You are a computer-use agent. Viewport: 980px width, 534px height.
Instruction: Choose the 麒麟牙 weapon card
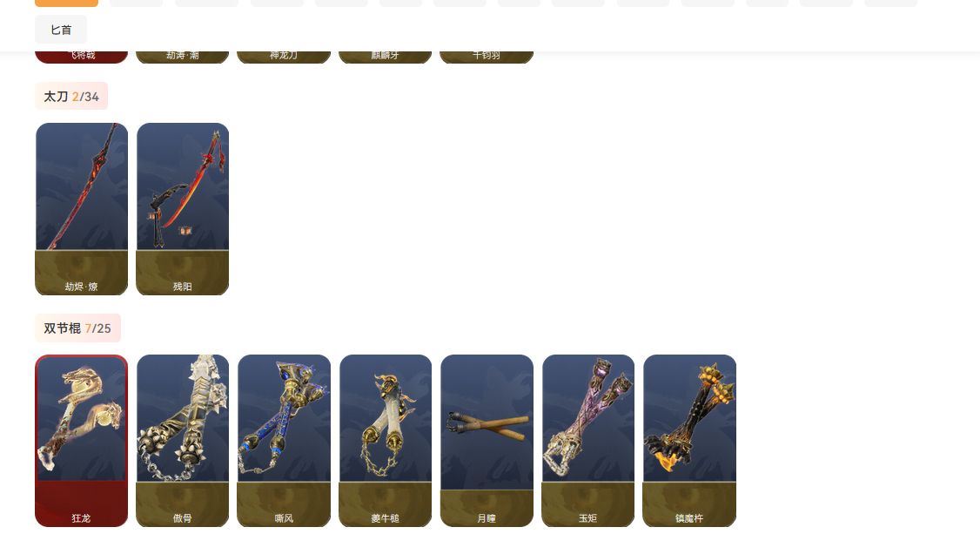tap(385, 57)
